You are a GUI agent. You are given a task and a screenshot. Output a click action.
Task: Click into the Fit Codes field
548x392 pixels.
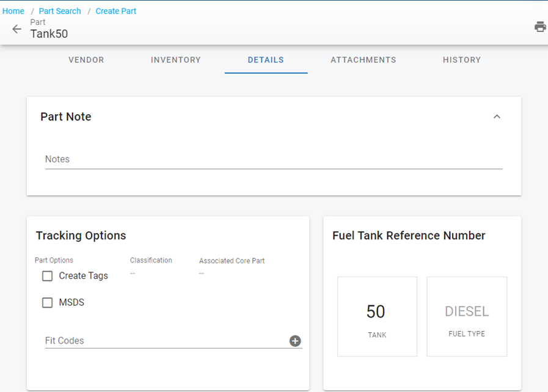(165, 341)
